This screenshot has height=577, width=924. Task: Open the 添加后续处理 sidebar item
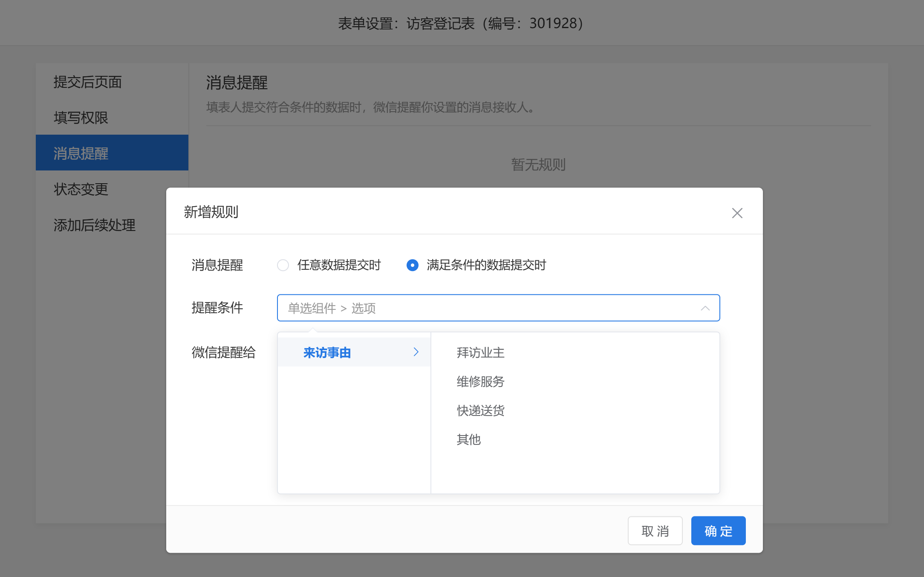(x=95, y=225)
